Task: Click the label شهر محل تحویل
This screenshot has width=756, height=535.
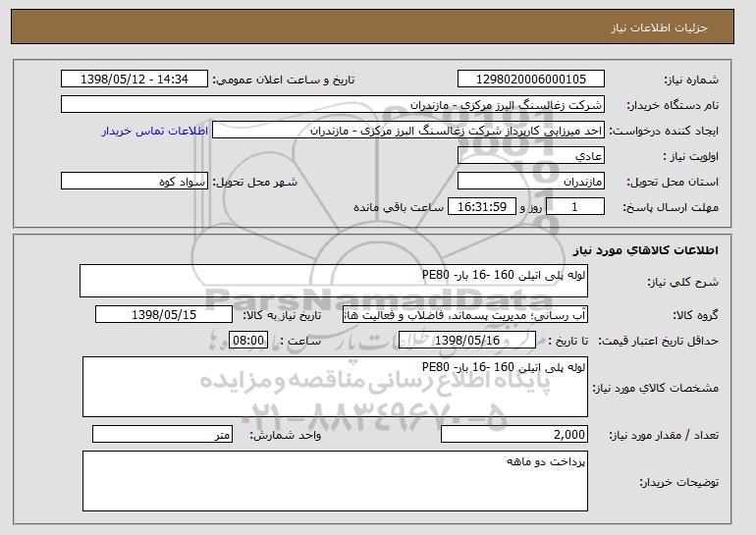Action: tap(255, 182)
